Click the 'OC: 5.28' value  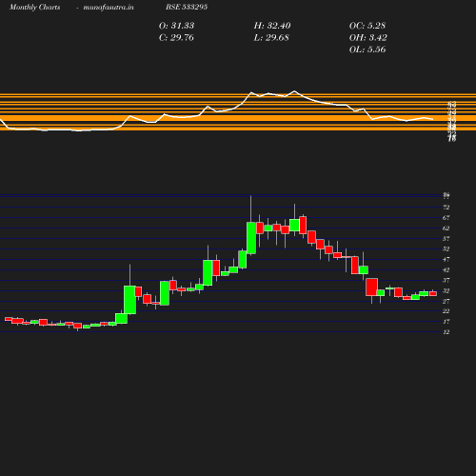click(367, 26)
